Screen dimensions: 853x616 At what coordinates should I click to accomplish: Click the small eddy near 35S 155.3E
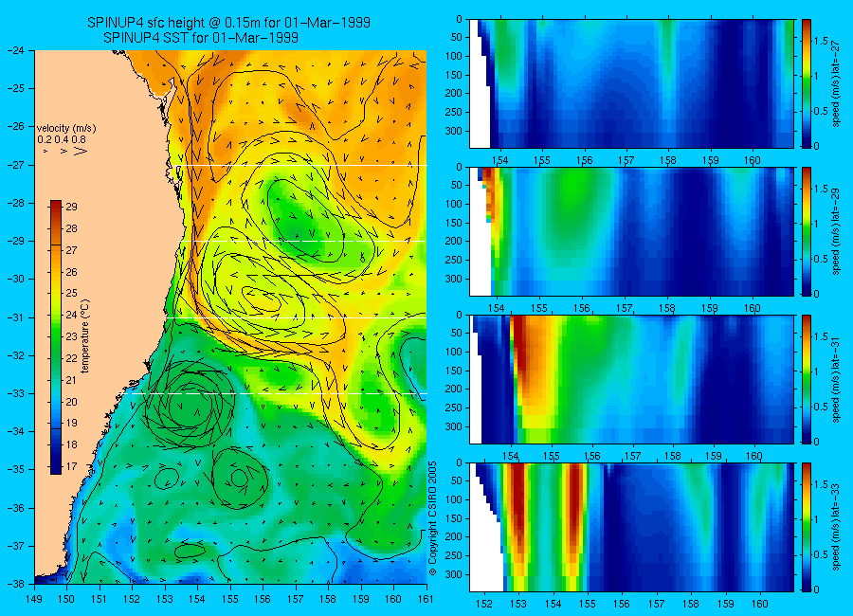pos(240,479)
